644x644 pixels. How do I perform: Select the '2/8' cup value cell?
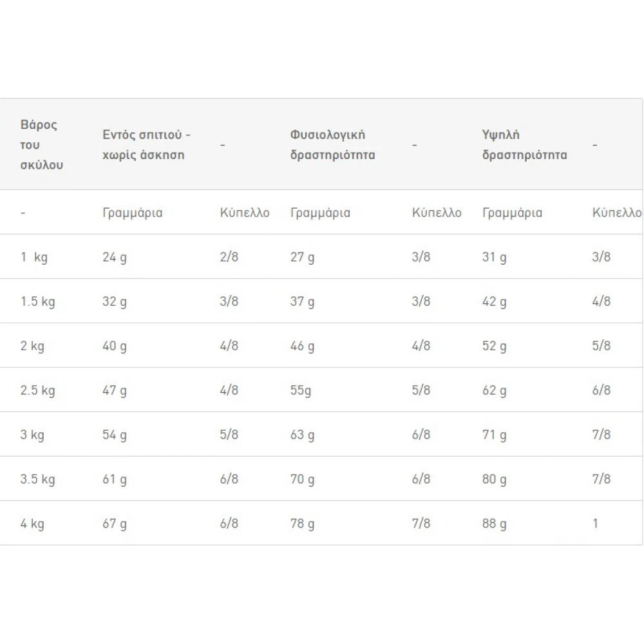(229, 257)
